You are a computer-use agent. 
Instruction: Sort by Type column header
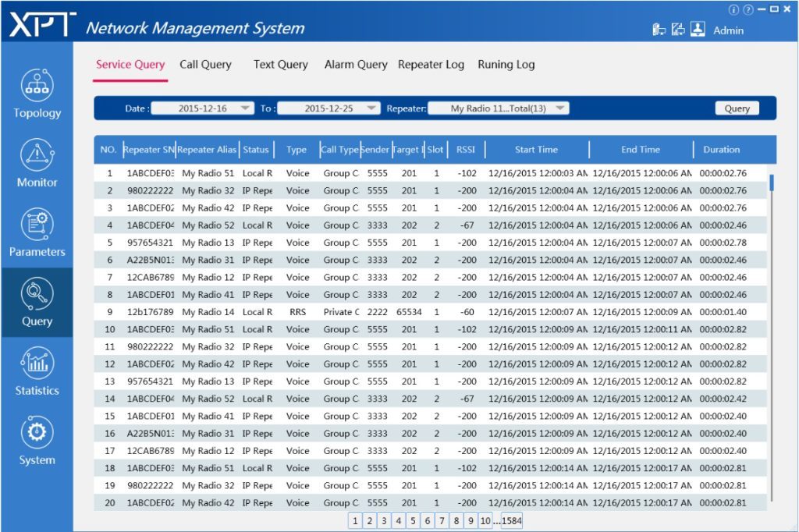[297, 150]
